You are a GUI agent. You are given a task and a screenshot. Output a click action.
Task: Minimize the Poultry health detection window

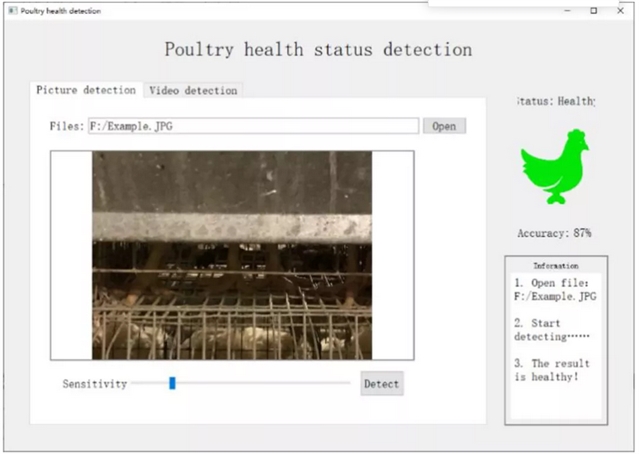click(x=565, y=10)
